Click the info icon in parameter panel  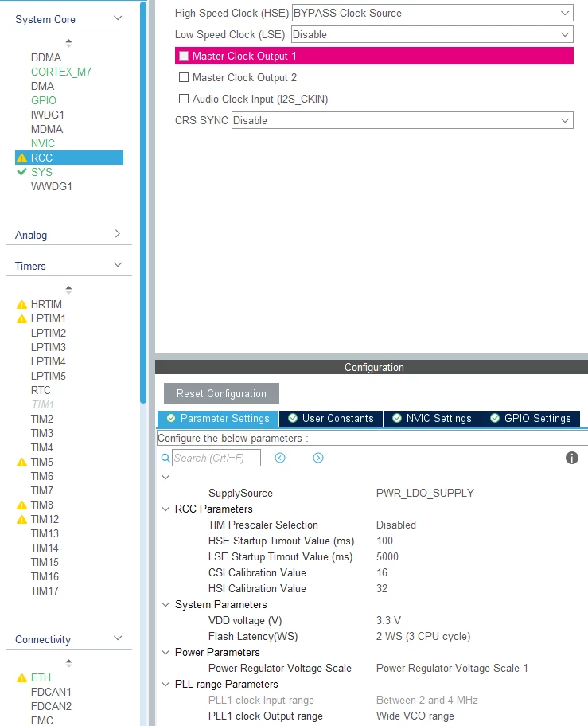(x=572, y=458)
